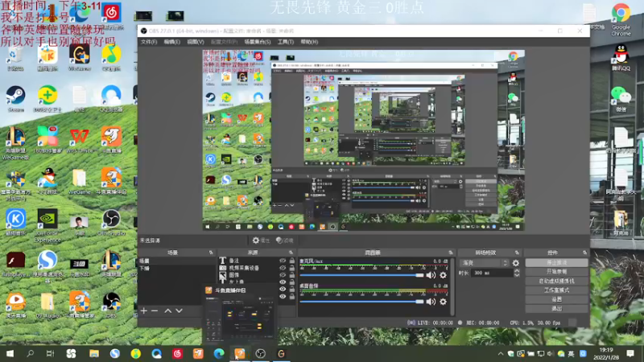
Task: Adjust the microphone volume slider
Action: [361, 275]
